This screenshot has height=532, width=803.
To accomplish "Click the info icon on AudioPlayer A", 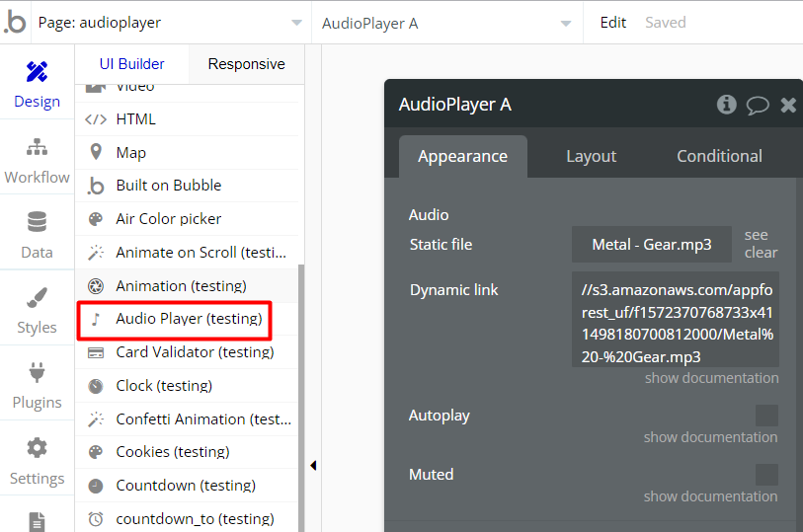I will pos(727,105).
